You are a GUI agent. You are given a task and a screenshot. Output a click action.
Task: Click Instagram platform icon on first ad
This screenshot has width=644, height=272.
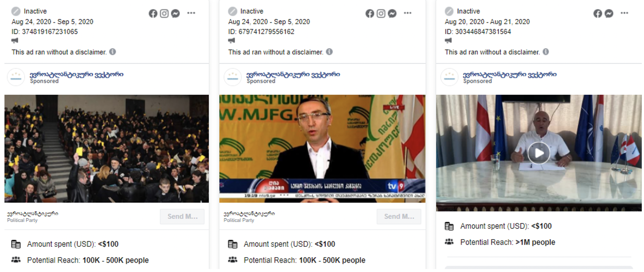tap(164, 14)
